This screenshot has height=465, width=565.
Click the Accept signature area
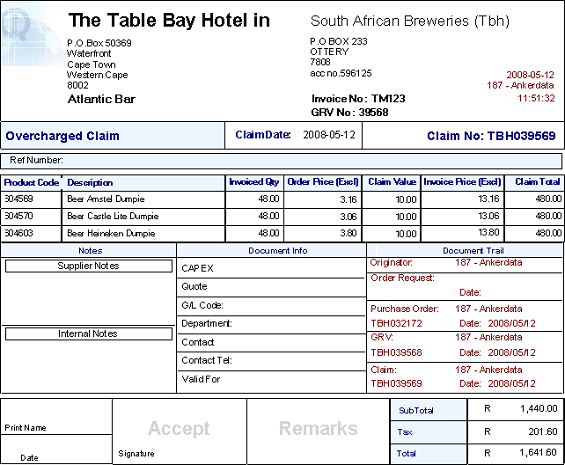pos(179,431)
